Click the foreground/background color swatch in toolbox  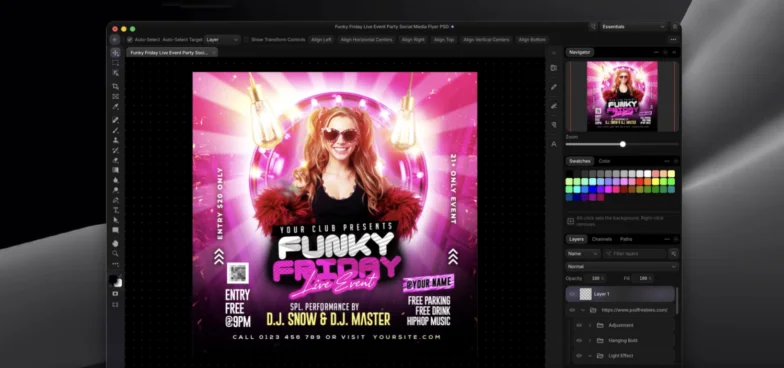point(116,280)
